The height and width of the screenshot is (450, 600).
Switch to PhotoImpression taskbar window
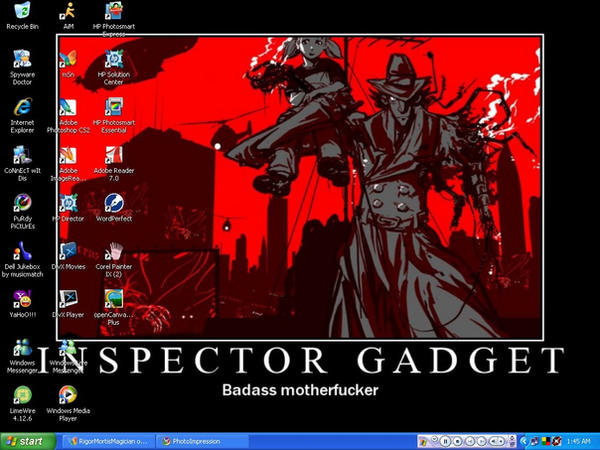click(x=203, y=441)
